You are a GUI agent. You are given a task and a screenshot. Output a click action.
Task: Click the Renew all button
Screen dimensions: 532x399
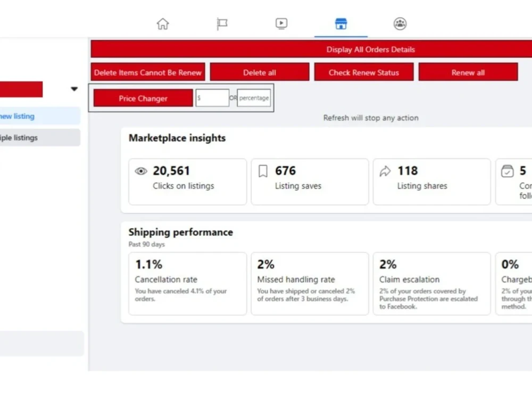tap(468, 72)
